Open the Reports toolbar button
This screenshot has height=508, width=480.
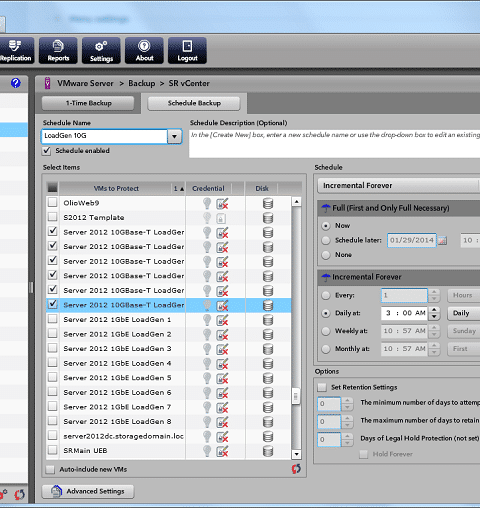click(x=58, y=50)
